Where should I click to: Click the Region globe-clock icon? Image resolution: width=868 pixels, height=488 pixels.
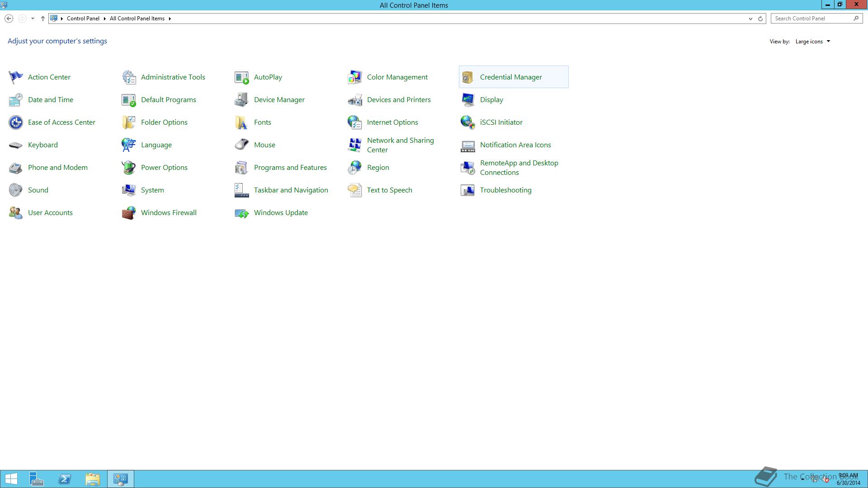click(354, 168)
